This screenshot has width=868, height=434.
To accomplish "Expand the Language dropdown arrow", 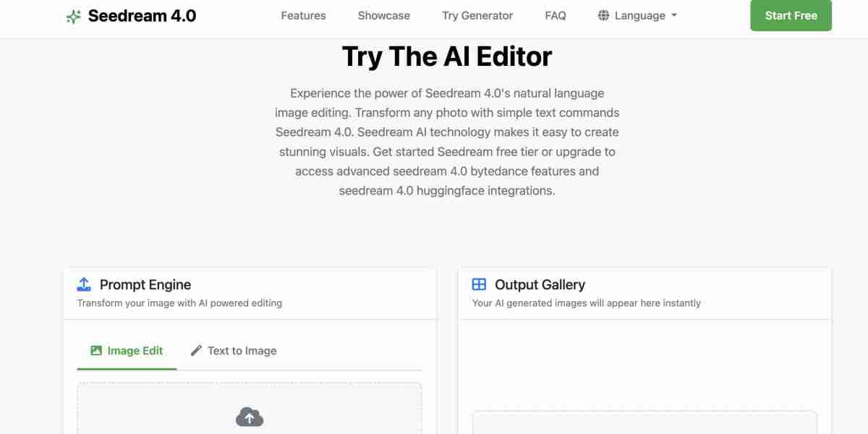I will point(674,15).
